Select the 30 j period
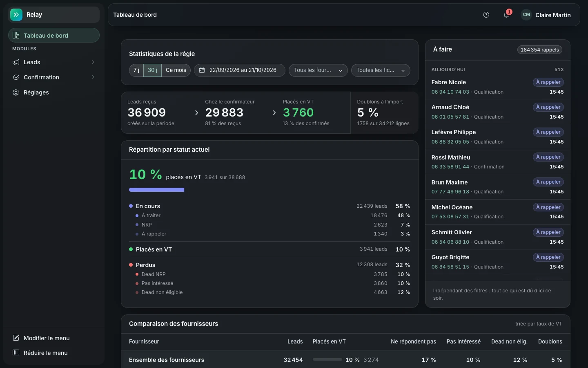 click(x=152, y=70)
